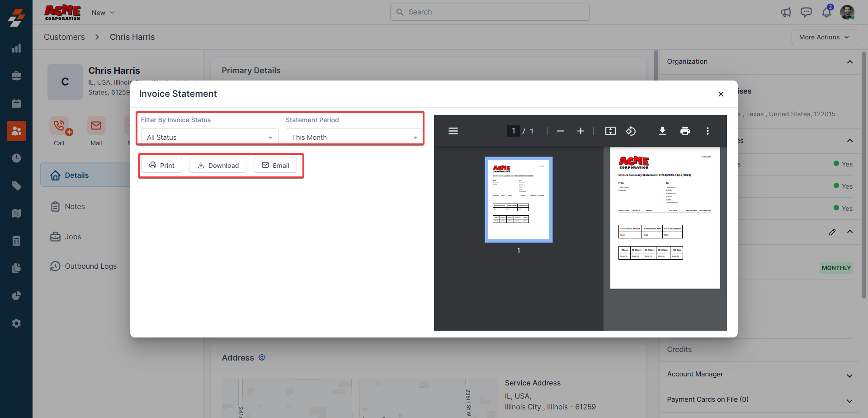The width and height of the screenshot is (868, 418).
Task: Open the map icon in left sidebar
Action: pos(16,213)
